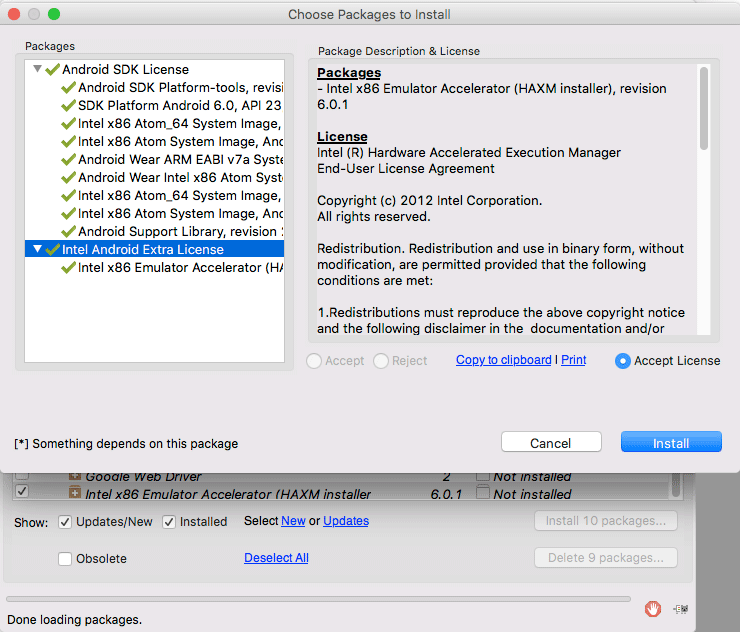Toggle the Updates/New checkbox
Viewport: 740px width, 632px height.
[65, 522]
